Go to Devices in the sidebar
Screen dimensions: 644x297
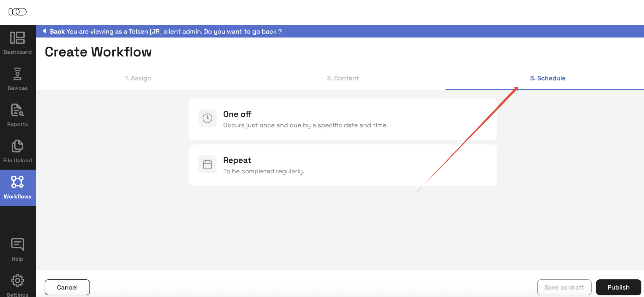coord(17,74)
